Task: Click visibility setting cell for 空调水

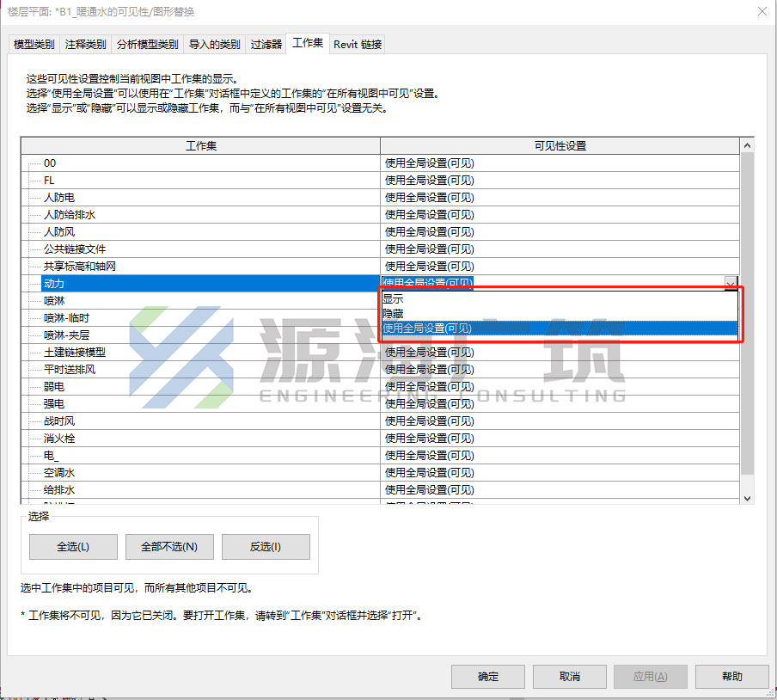Action: tap(560, 472)
